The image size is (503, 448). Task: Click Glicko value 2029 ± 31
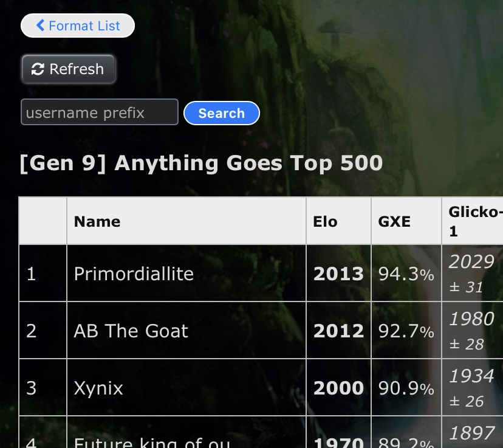473,273
